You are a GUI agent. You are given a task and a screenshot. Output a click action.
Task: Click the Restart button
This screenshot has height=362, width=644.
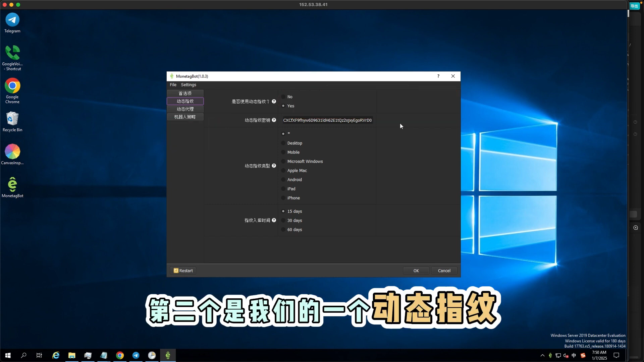pyautogui.click(x=183, y=270)
